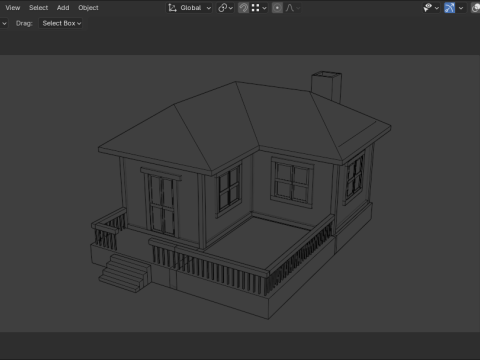Expand the chevron left of Drag label
This screenshot has height=360, width=480.
click(x=4, y=23)
